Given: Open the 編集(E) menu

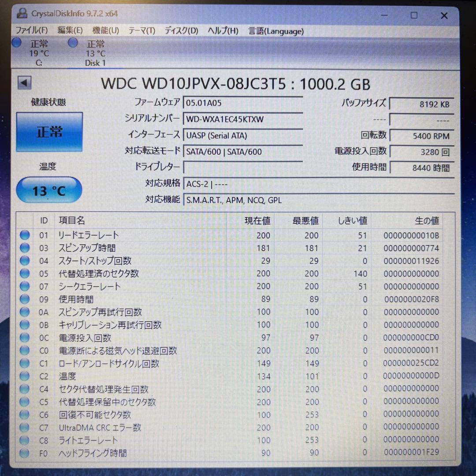Looking at the screenshot, I should pyautogui.click(x=70, y=30).
